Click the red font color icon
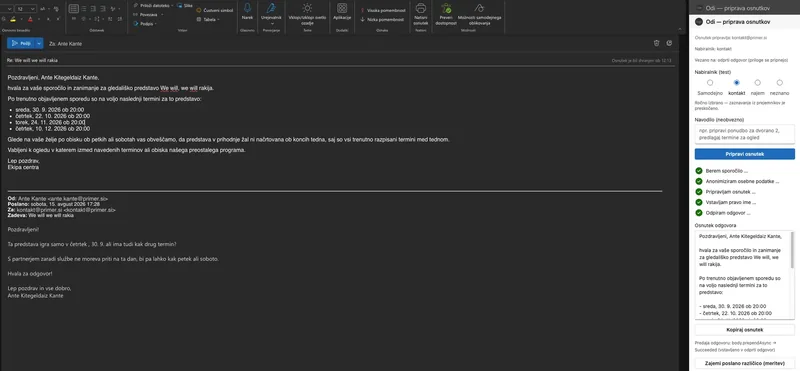 (x=30, y=19)
